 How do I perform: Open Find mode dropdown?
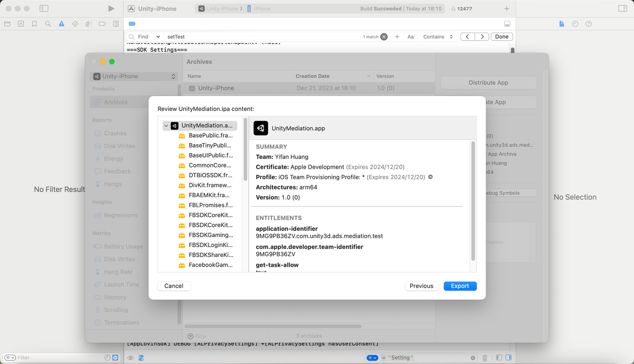click(x=149, y=37)
